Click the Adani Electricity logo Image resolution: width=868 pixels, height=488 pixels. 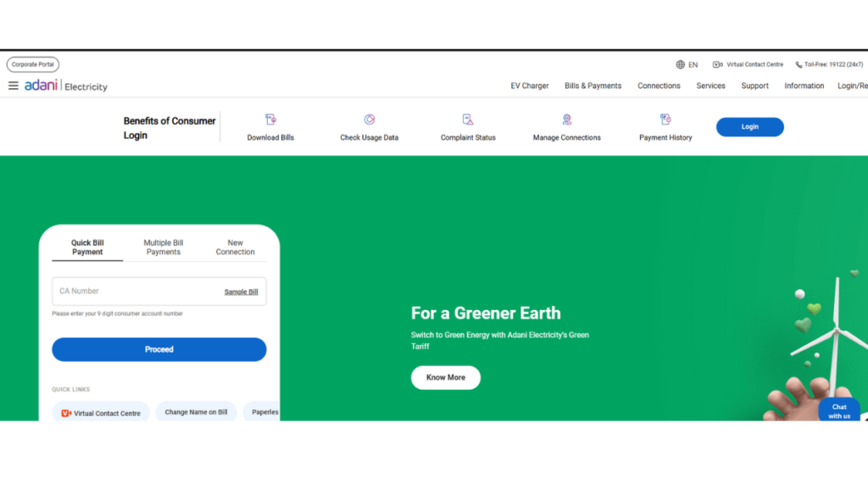click(x=66, y=86)
